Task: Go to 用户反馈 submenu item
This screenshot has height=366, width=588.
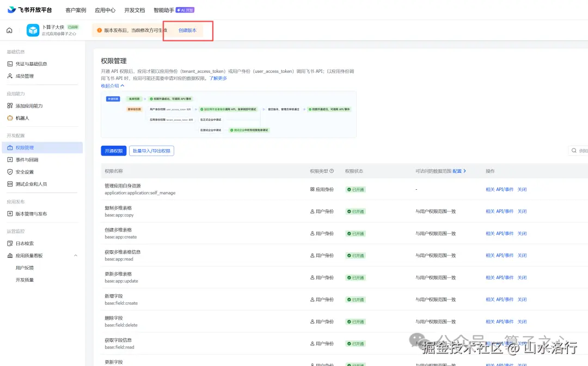Action: (x=24, y=268)
